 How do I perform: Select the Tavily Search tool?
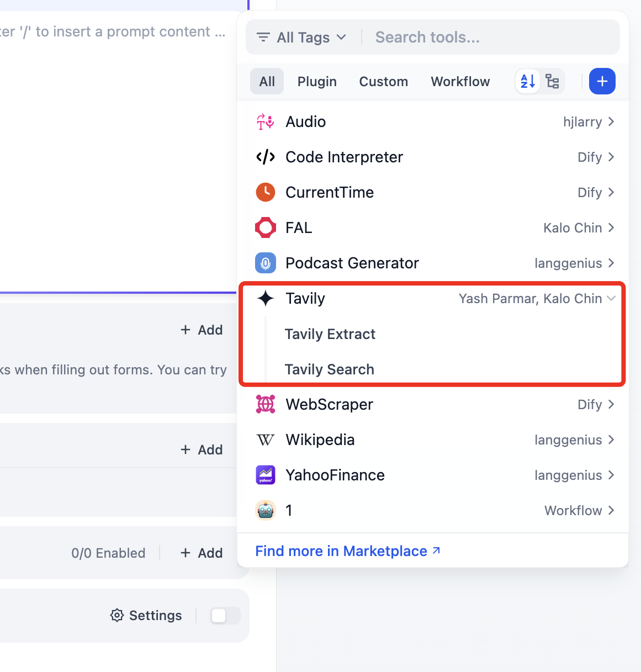[x=329, y=369]
